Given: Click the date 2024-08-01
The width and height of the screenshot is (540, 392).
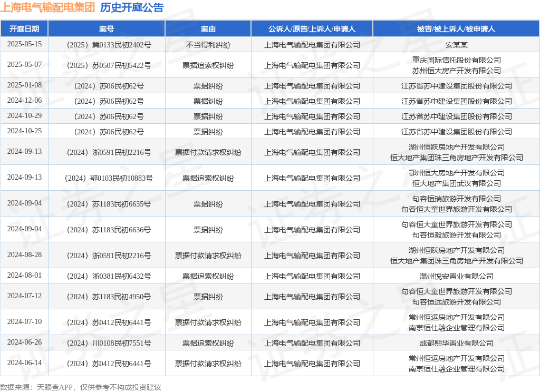Looking at the screenshot, I should [24, 276].
